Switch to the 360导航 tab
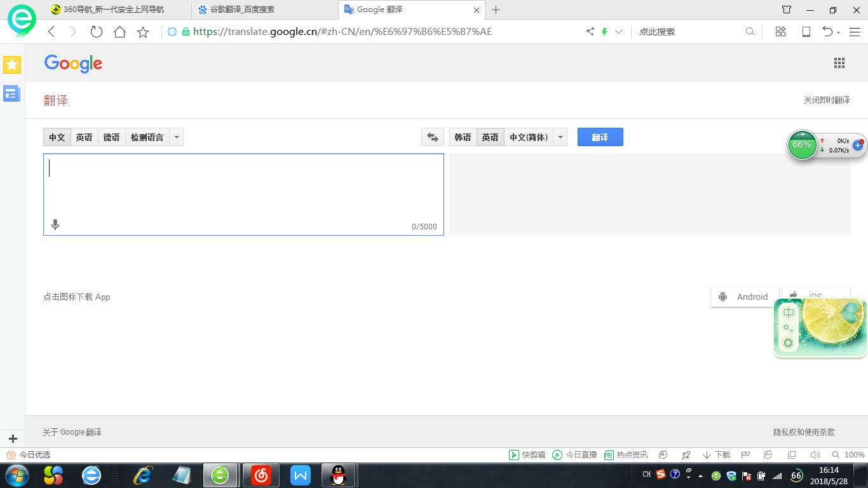The height and width of the screenshot is (488, 868). (x=114, y=10)
